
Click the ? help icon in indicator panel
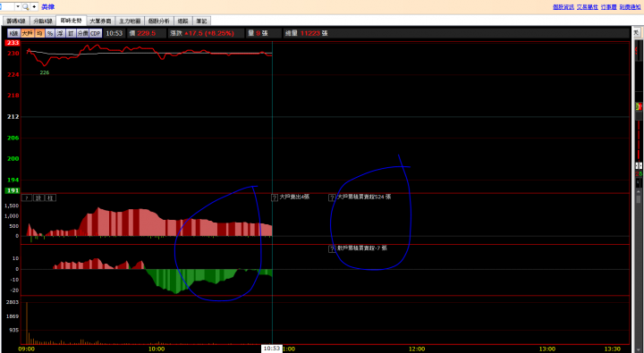click(x=27, y=198)
